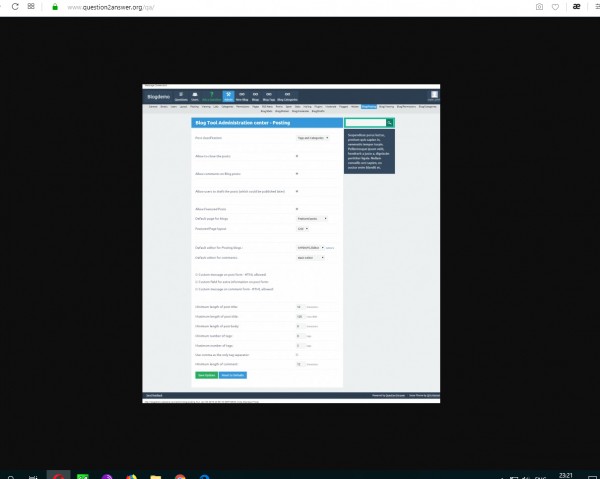Viewport: 600px width, 479px height.
Task: Toggle the 'Allow Featured Posts' checkbox
Action: (298, 208)
